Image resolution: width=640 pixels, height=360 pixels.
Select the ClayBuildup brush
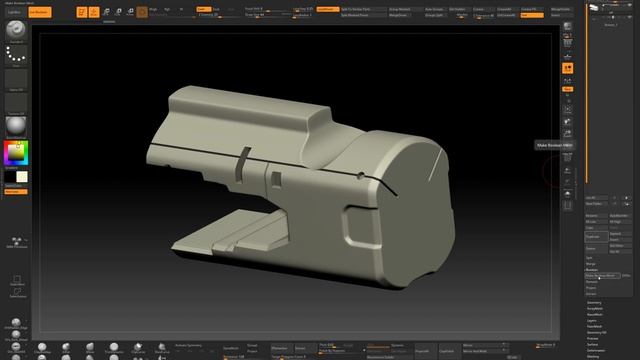(x=42, y=348)
